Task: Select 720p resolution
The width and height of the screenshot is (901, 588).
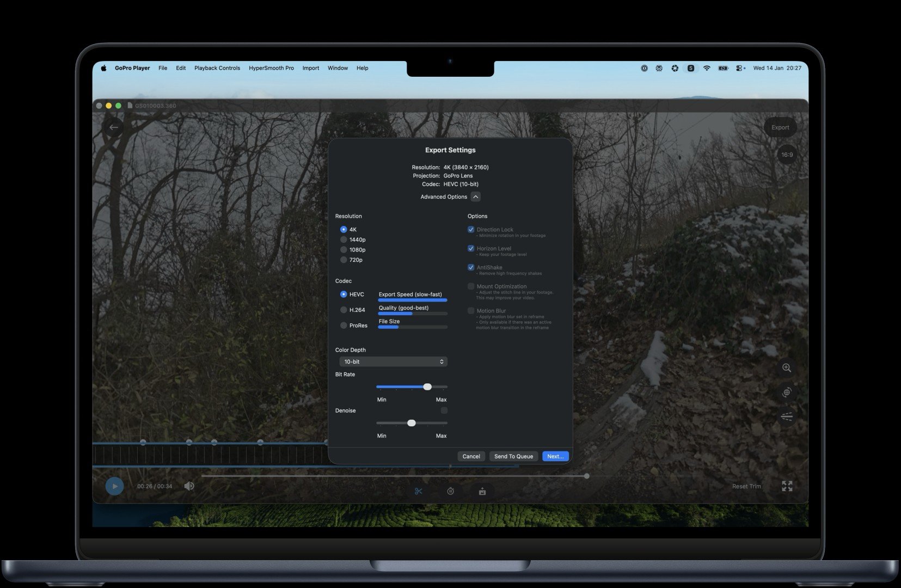Action: pyautogui.click(x=344, y=260)
